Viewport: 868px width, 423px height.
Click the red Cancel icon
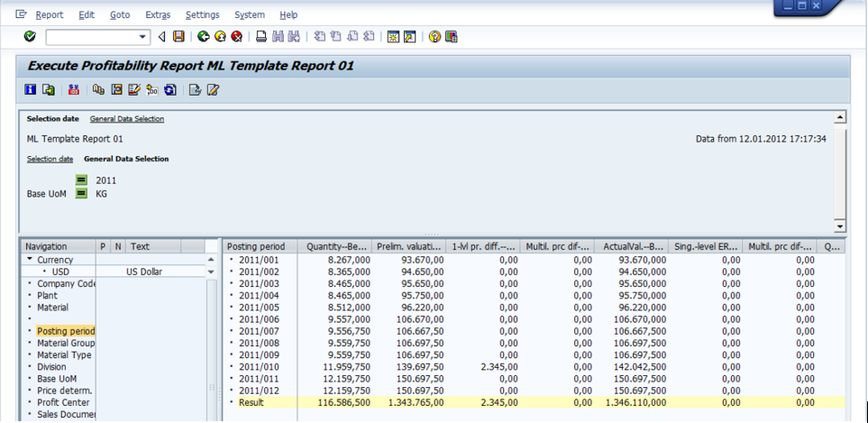(x=237, y=37)
